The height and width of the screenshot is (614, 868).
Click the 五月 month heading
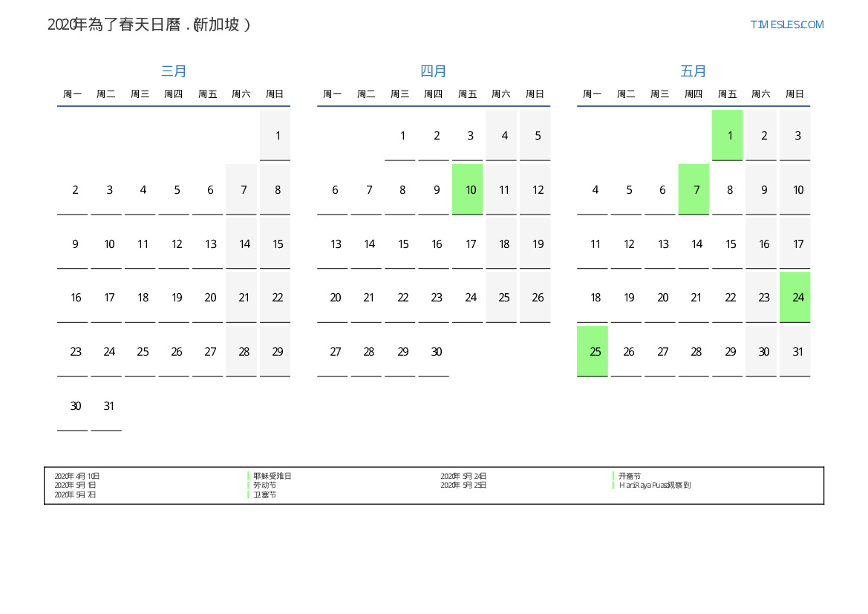(x=694, y=71)
